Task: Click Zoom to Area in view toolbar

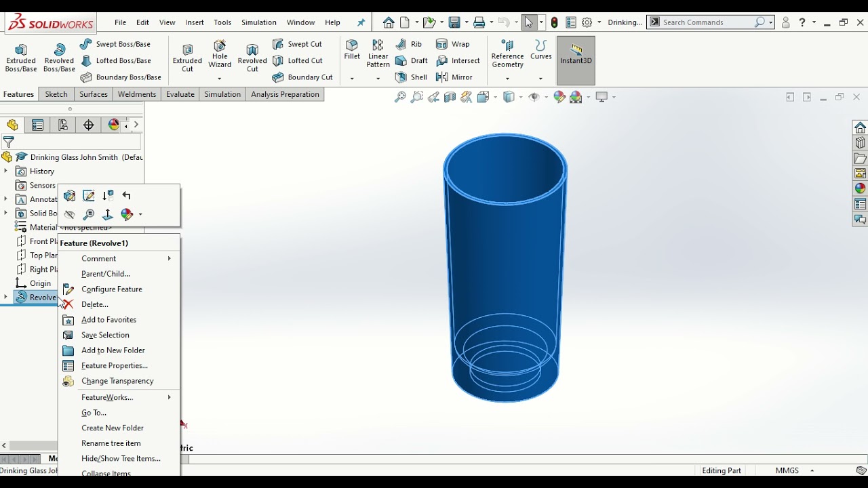Action: pyautogui.click(x=416, y=98)
